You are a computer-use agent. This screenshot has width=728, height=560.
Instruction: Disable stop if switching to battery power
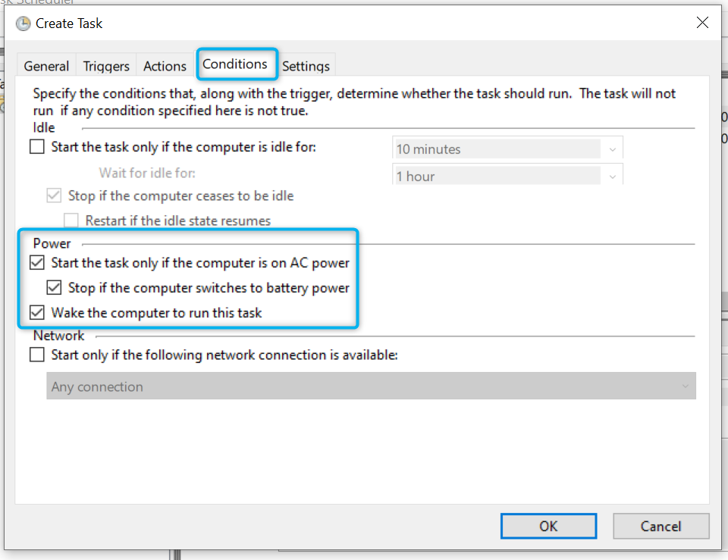(x=54, y=288)
